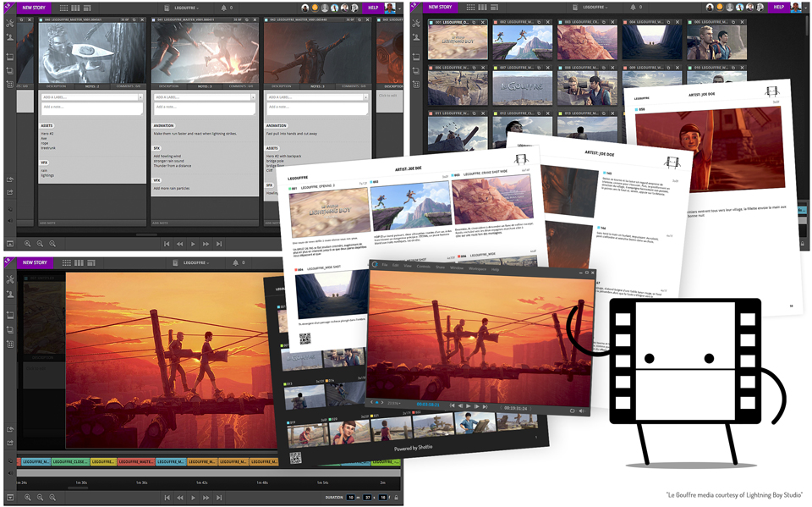Open the Controls menu in media player
Image resolution: width=812 pixels, height=507 pixels.
pyautogui.click(x=424, y=267)
